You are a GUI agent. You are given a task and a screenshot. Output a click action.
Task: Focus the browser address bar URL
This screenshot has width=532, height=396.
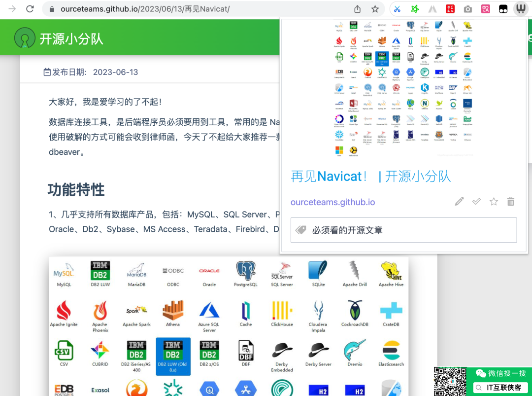click(145, 9)
